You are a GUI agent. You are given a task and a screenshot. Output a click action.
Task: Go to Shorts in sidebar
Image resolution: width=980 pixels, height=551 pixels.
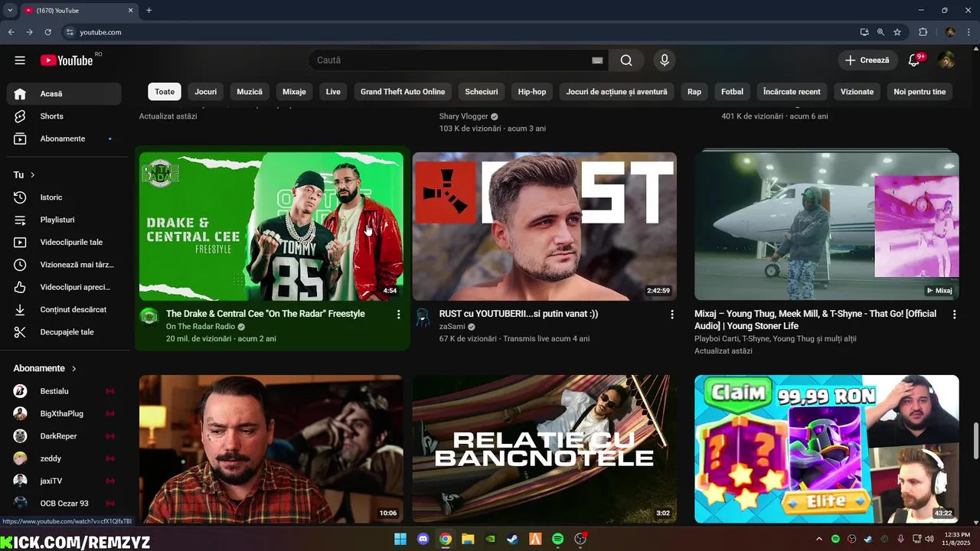[x=64, y=116]
